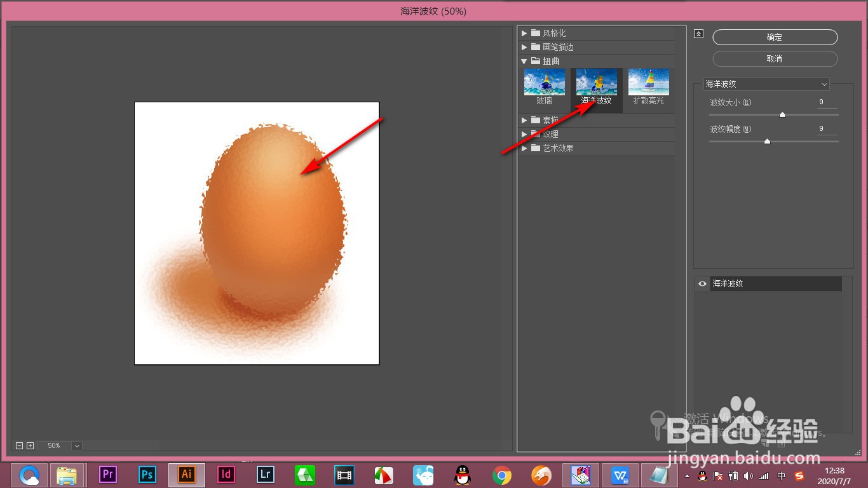The image size is (868, 488).
Task: Open Lightroom from the taskbar
Action: click(266, 475)
